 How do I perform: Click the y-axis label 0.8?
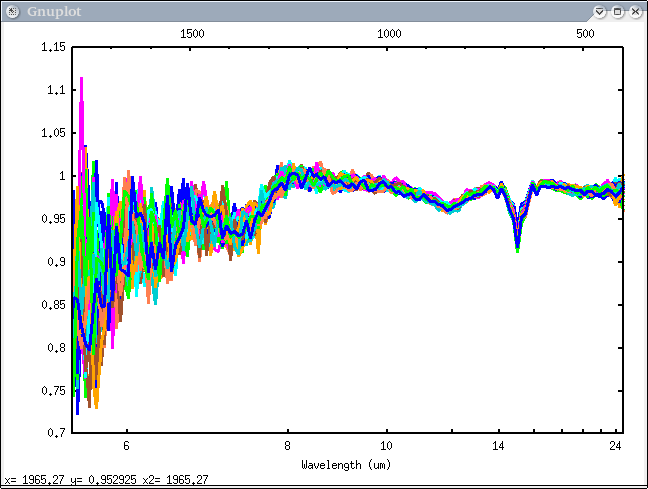point(56,348)
